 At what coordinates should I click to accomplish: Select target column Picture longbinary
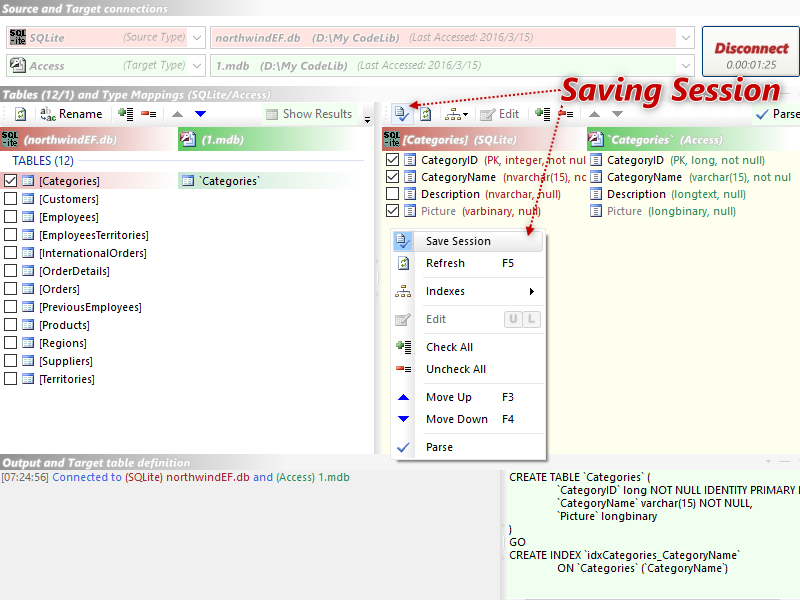coord(663,211)
